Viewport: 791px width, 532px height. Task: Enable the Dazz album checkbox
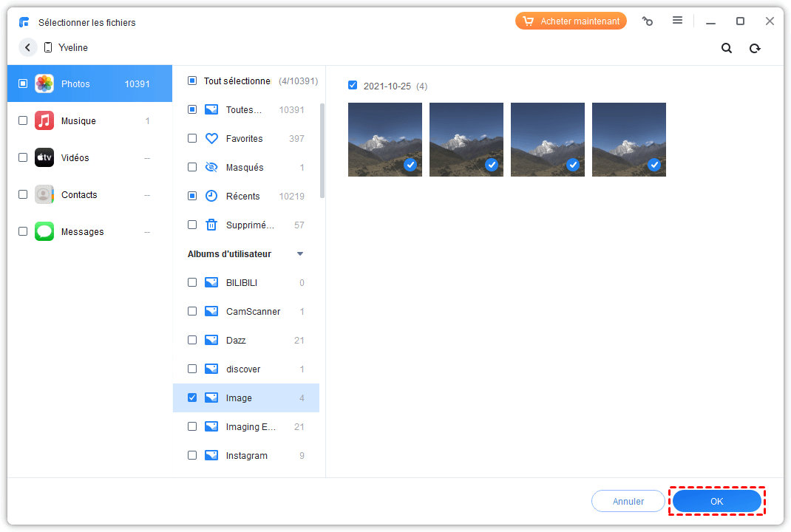(x=192, y=340)
